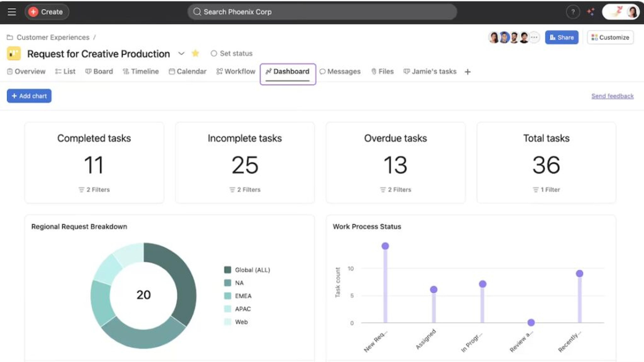Click the Global (ALL) legend swatch
The height and width of the screenshot is (362, 644).
(228, 270)
